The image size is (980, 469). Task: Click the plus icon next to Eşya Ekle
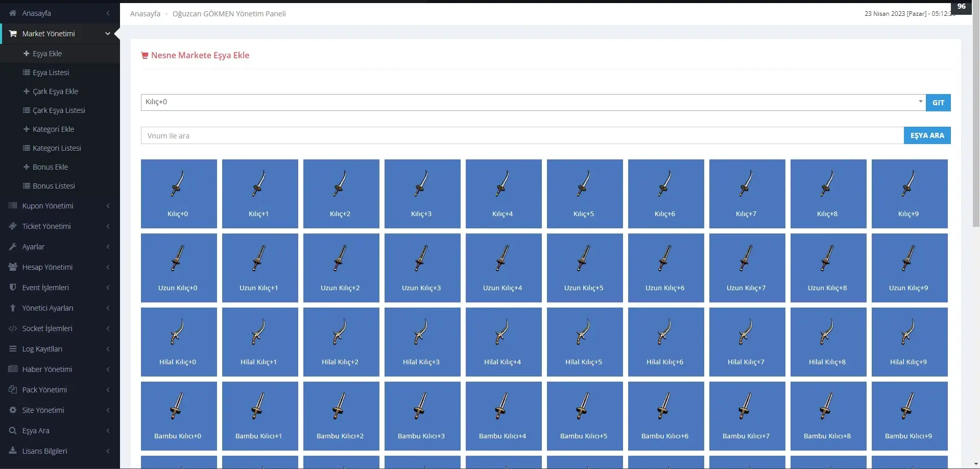tap(27, 53)
